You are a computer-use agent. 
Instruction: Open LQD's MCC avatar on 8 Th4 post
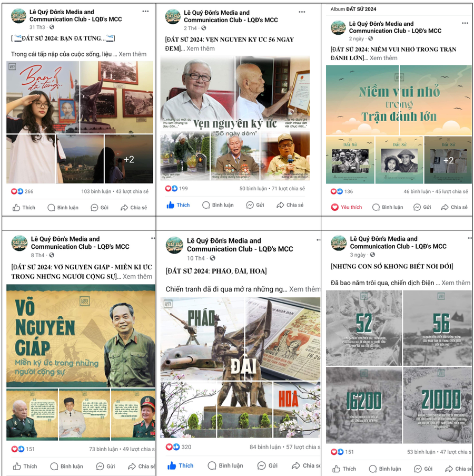coord(19,243)
